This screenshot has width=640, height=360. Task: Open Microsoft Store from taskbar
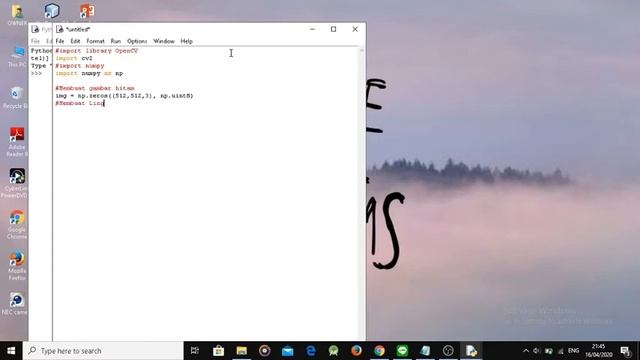pyautogui.click(x=218, y=351)
